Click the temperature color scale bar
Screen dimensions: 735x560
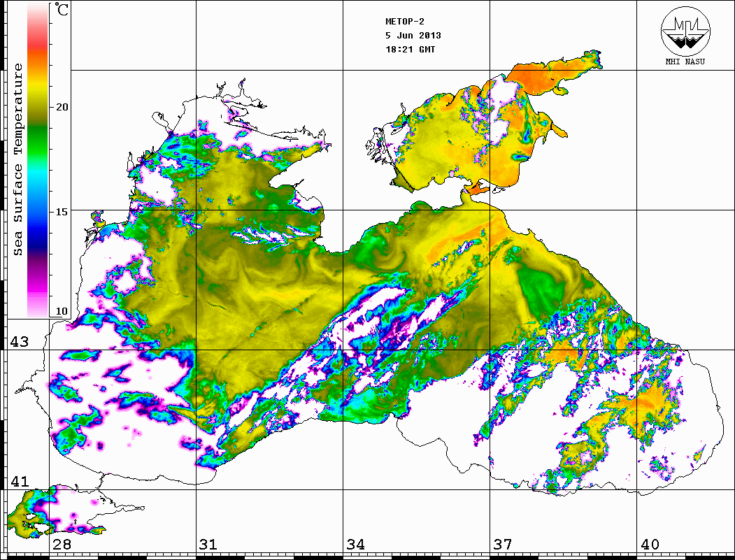[38, 160]
